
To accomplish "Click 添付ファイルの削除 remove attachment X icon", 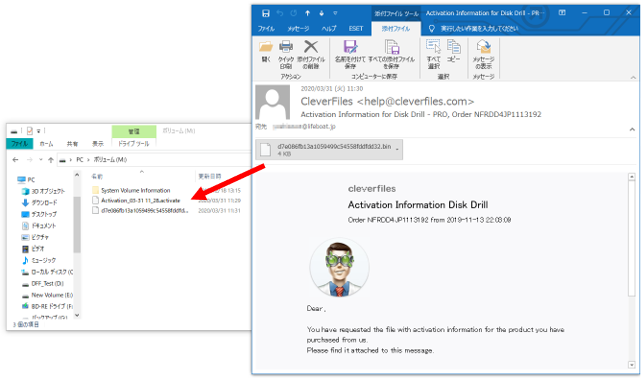I will coord(311,55).
